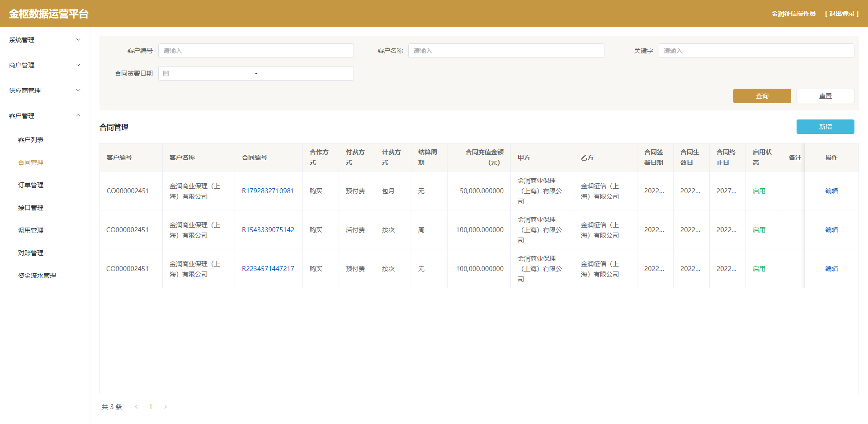The width and height of the screenshot is (868, 424).
Task: Click 金润征信操作员 user name
Action: point(793,14)
